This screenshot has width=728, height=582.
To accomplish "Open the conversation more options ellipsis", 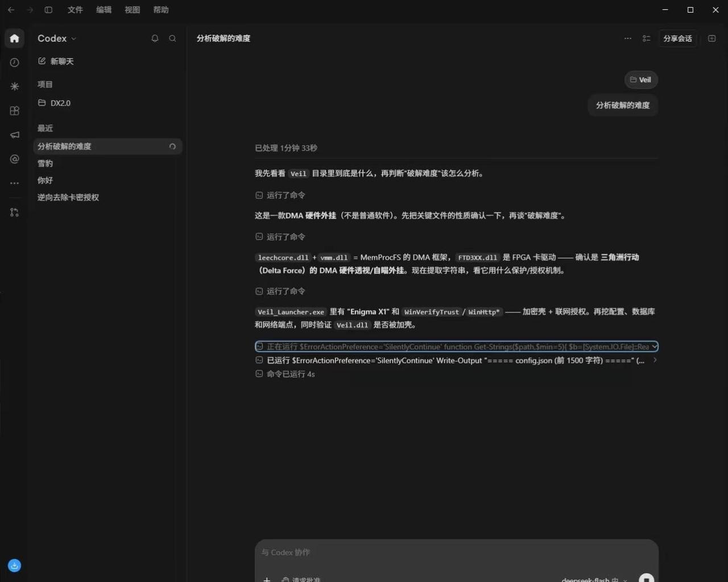I will pos(627,38).
